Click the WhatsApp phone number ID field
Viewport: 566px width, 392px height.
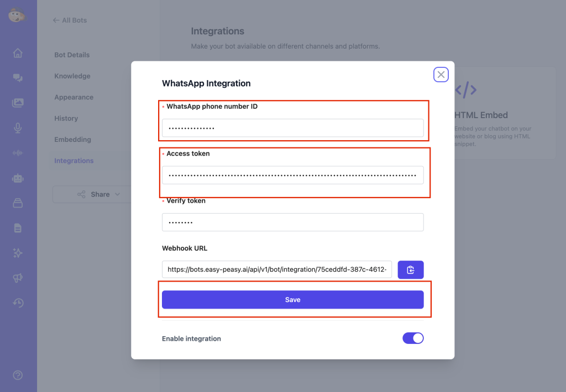[x=292, y=128]
